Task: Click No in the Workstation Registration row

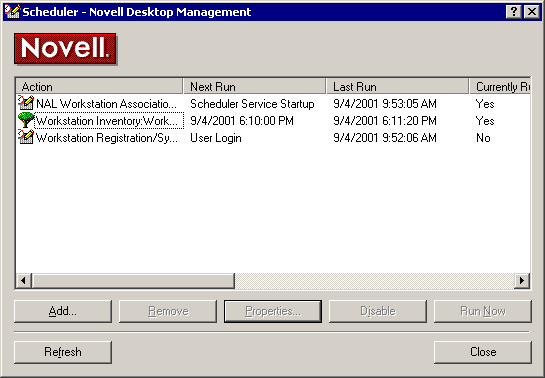Action: point(483,138)
